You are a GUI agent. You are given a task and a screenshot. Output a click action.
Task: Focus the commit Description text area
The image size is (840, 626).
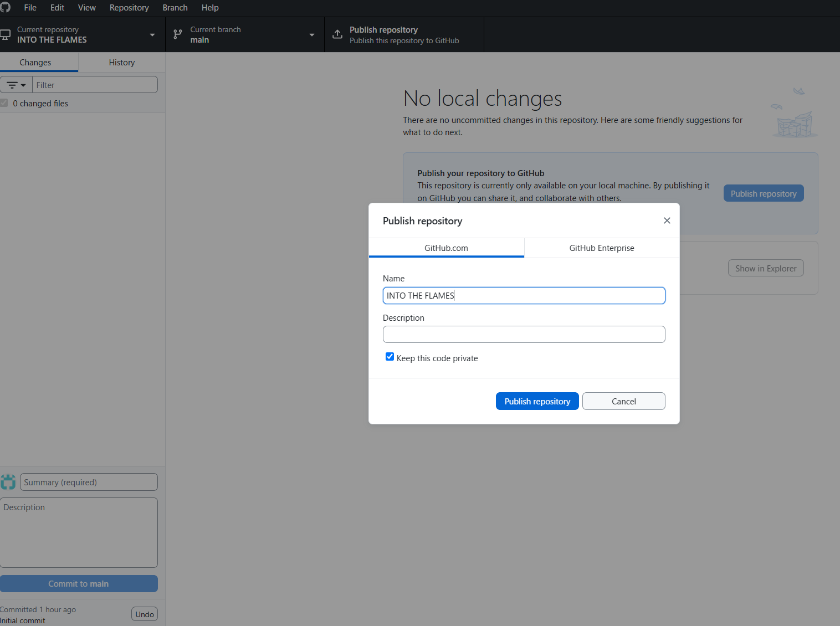click(79, 532)
